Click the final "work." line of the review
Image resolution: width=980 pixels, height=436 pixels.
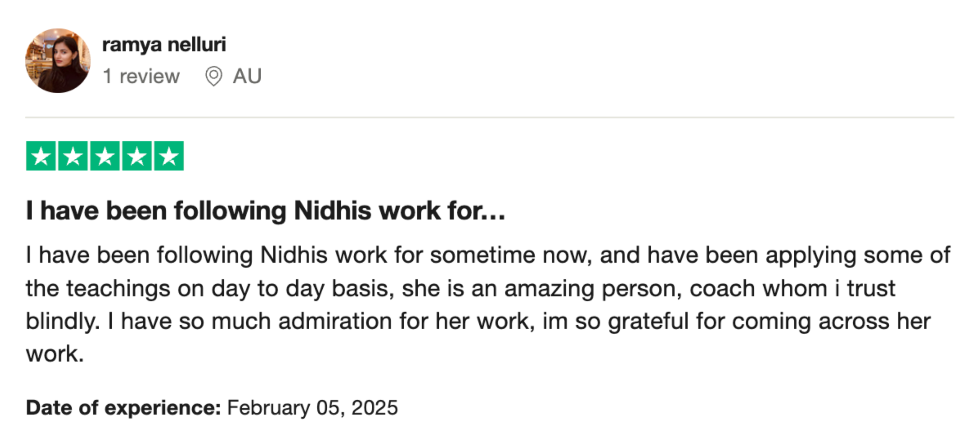pyautogui.click(x=55, y=354)
